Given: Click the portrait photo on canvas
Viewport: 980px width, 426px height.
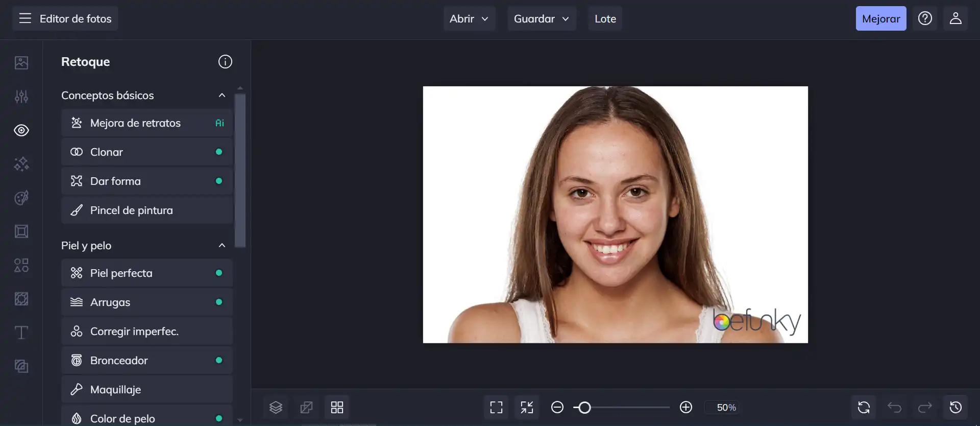Looking at the screenshot, I should click(x=616, y=215).
